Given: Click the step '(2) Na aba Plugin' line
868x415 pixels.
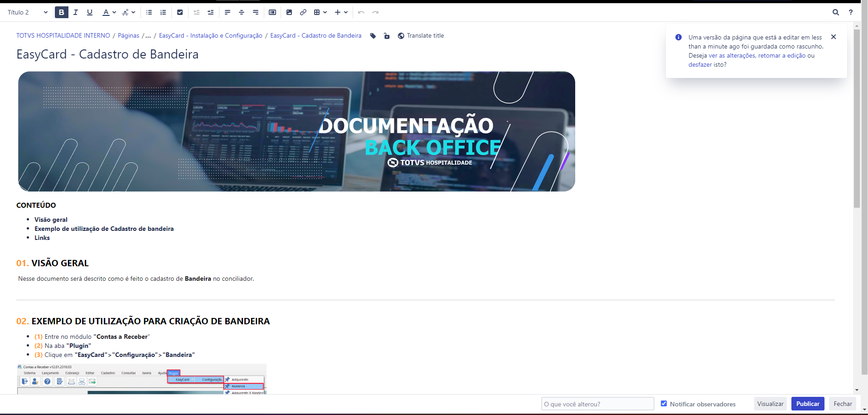Looking at the screenshot, I should pos(63,346).
